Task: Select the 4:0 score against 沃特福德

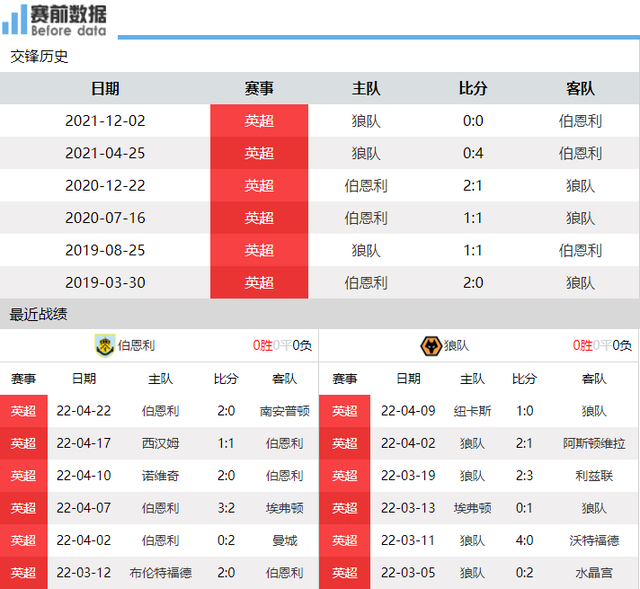Action: click(x=524, y=540)
